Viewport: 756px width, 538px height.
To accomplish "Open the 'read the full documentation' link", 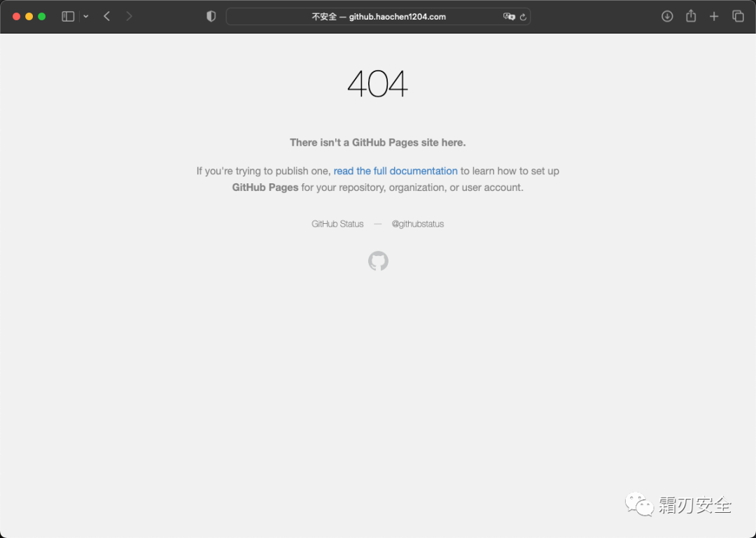I will coord(395,171).
